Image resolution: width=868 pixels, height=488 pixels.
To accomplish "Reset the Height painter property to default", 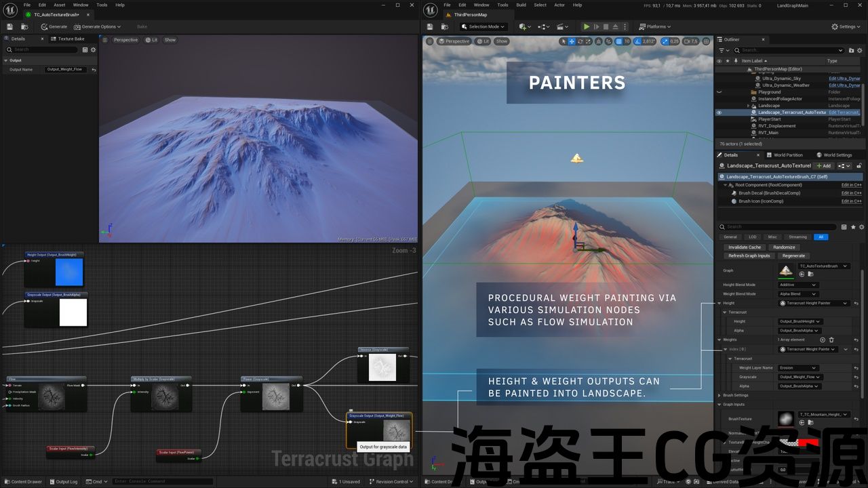I will coord(856,303).
